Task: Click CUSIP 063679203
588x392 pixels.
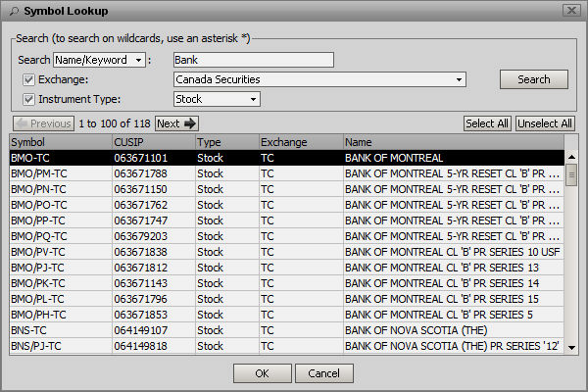Action: (140, 236)
